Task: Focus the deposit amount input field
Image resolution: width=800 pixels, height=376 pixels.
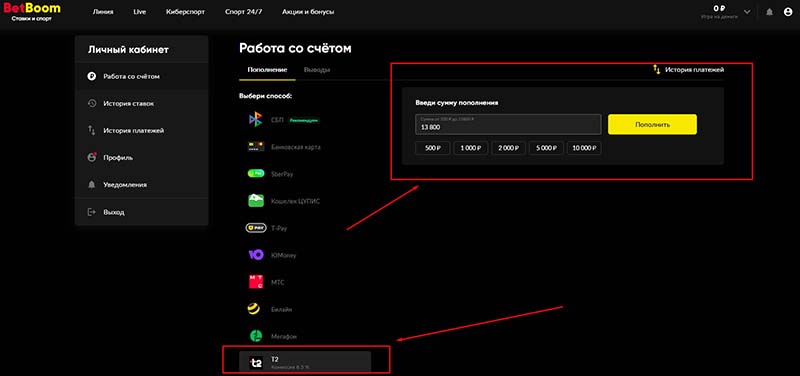Action: click(x=508, y=124)
